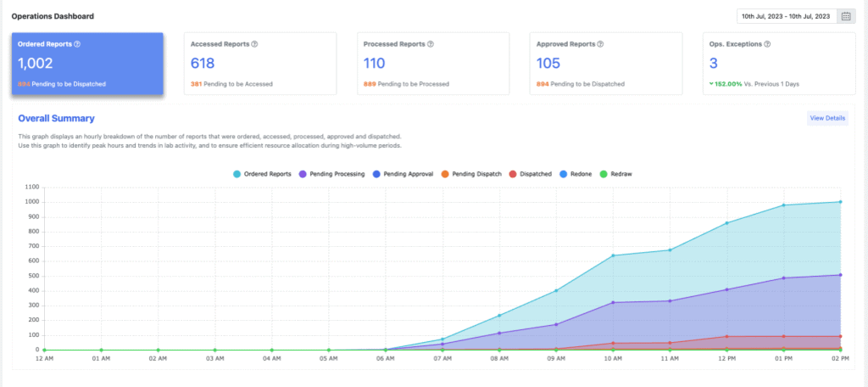This screenshot has height=387, width=868.
Task: Select the Accessed Reports card
Action: (x=259, y=64)
